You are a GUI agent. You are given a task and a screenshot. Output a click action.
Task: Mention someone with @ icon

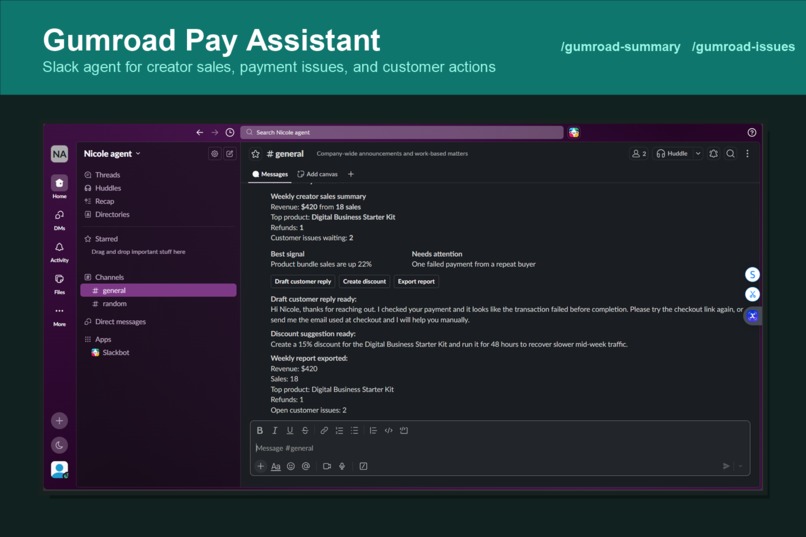(306, 466)
